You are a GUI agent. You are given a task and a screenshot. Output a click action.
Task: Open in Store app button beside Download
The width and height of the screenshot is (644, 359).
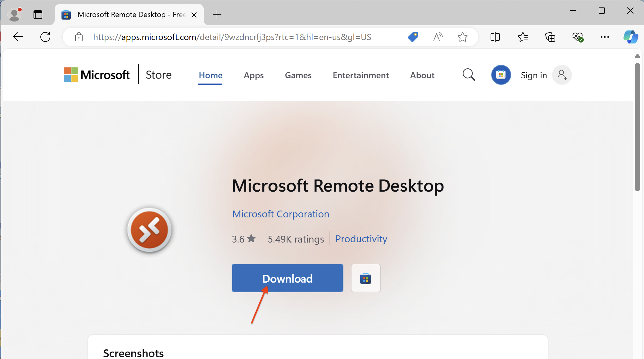coord(366,278)
